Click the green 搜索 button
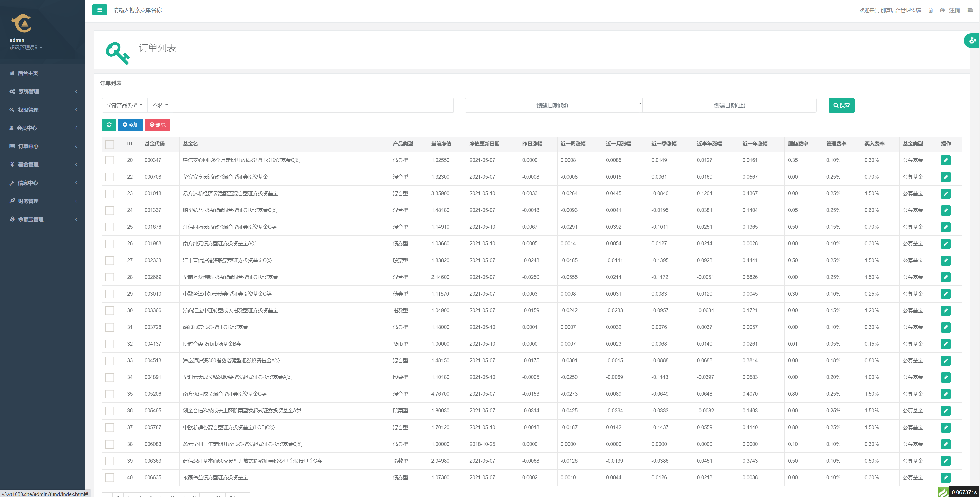Viewport: 980px width, 497px height. (x=841, y=105)
